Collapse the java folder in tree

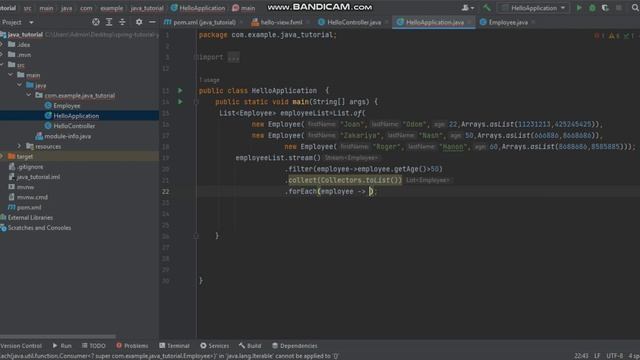19,85
